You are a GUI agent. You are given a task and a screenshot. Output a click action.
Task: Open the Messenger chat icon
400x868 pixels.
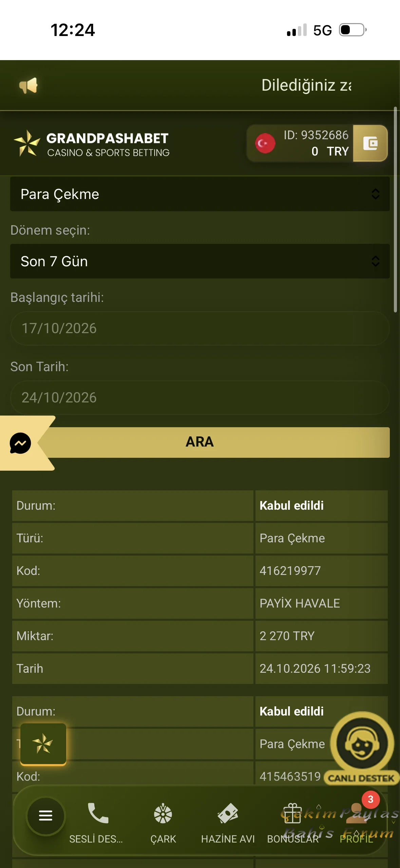click(x=20, y=443)
